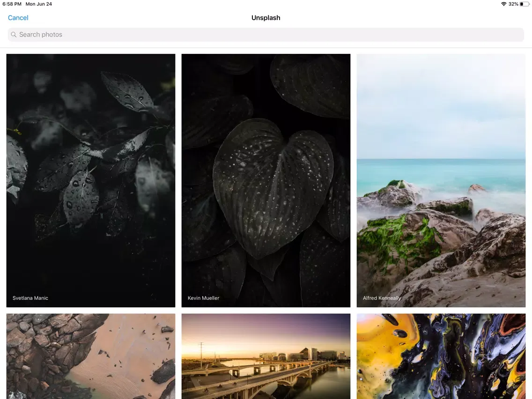Choose the aerial rocks and sand photo
Screen dimensions: 532x399
tap(90, 356)
